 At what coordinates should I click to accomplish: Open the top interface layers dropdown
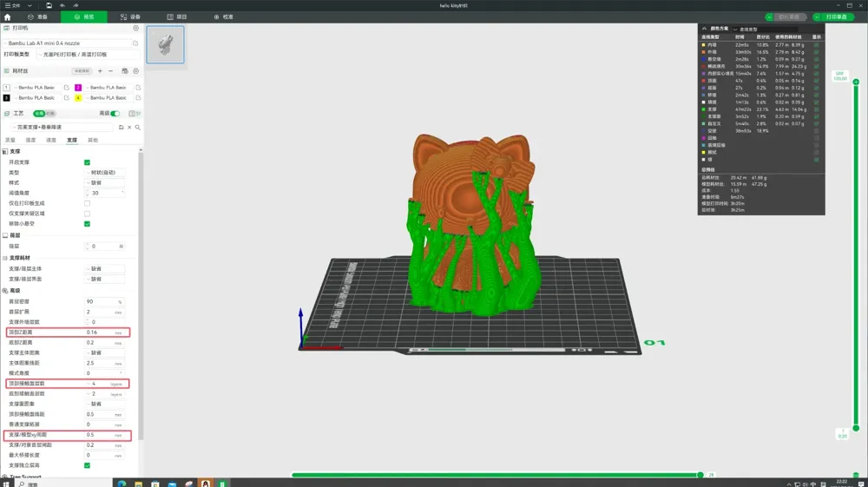[x=105, y=384]
